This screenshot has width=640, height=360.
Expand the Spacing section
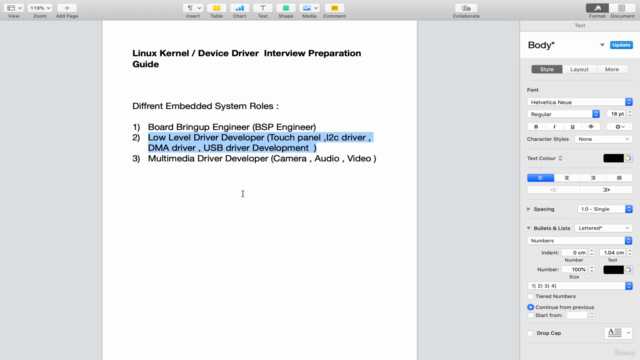pyautogui.click(x=529, y=209)
